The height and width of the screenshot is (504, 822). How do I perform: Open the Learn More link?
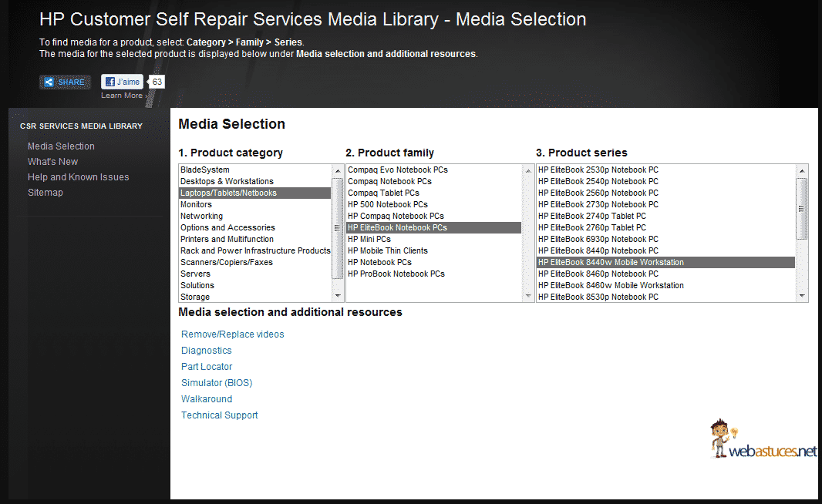point(122,96)
